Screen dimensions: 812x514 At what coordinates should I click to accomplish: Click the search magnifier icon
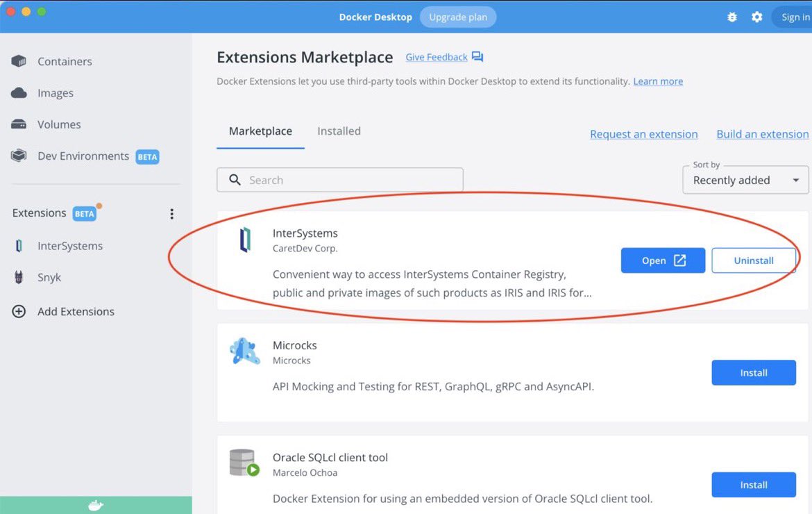[235, 180]
